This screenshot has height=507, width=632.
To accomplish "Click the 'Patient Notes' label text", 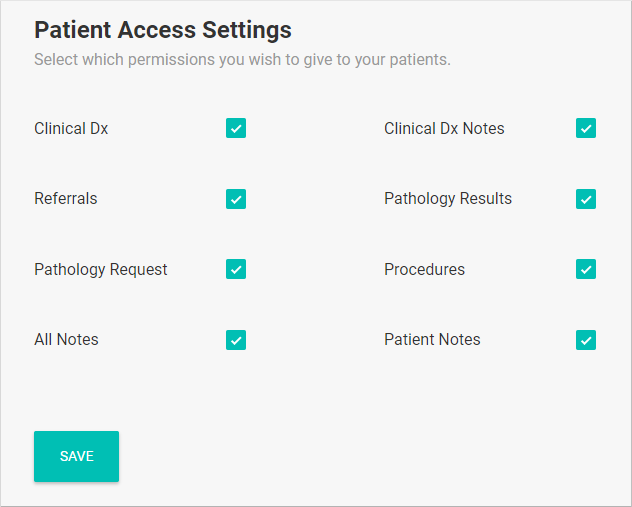I will [432, 340].
